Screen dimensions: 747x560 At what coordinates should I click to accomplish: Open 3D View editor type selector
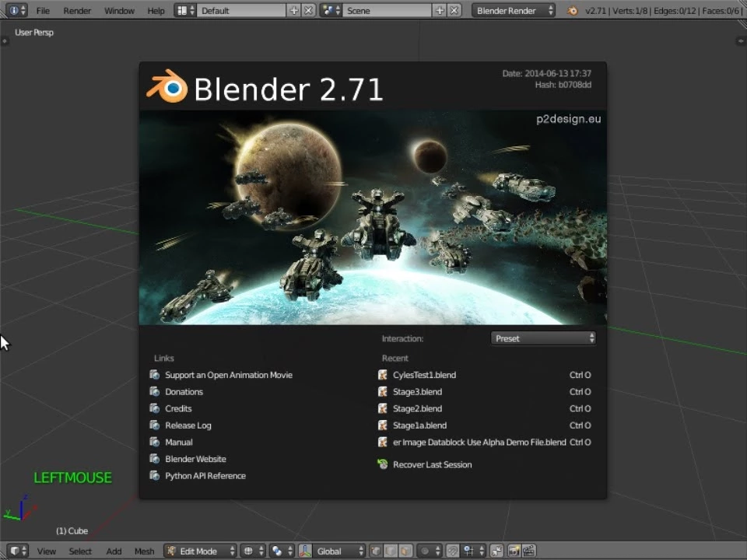click(x=18, y=551)
